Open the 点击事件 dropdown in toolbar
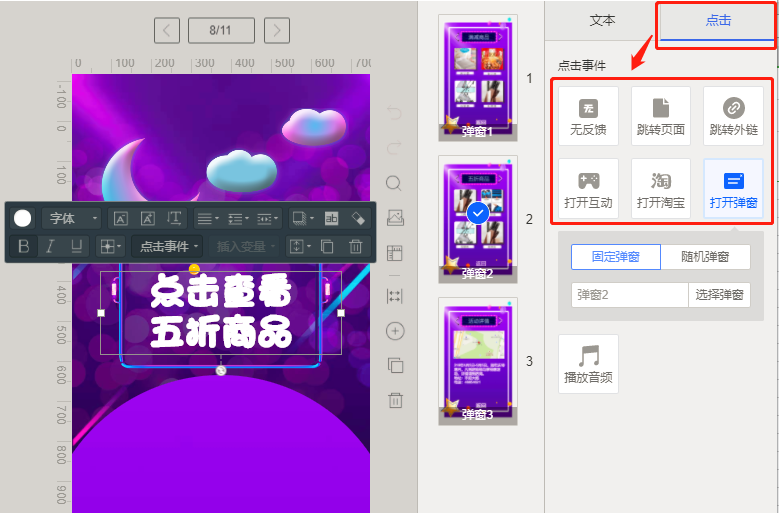This screenshot has width=779, height=513. [x=167, y=246]
